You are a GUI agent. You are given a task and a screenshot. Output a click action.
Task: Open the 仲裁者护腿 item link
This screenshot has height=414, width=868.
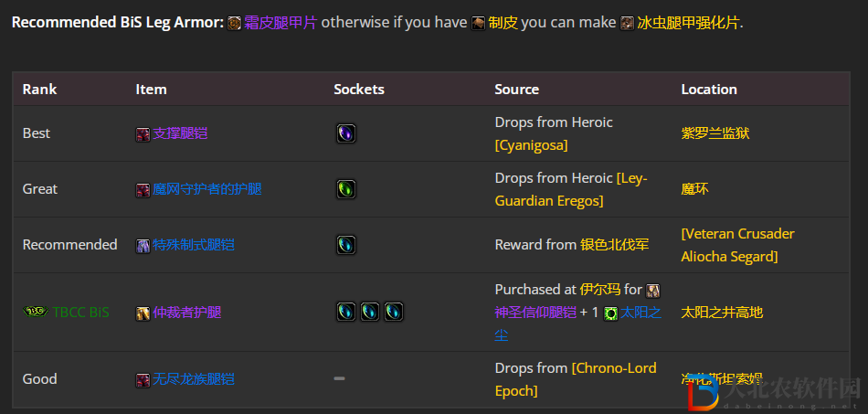click(186, 313)
